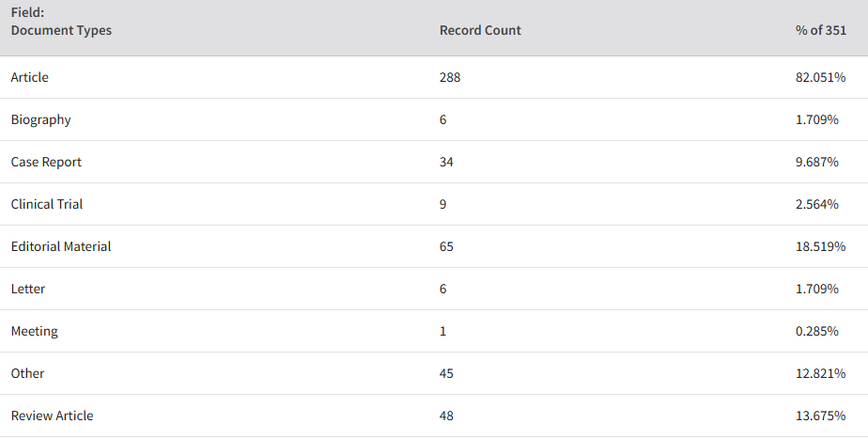
Task: Select the Other document type
Action: 27,373
